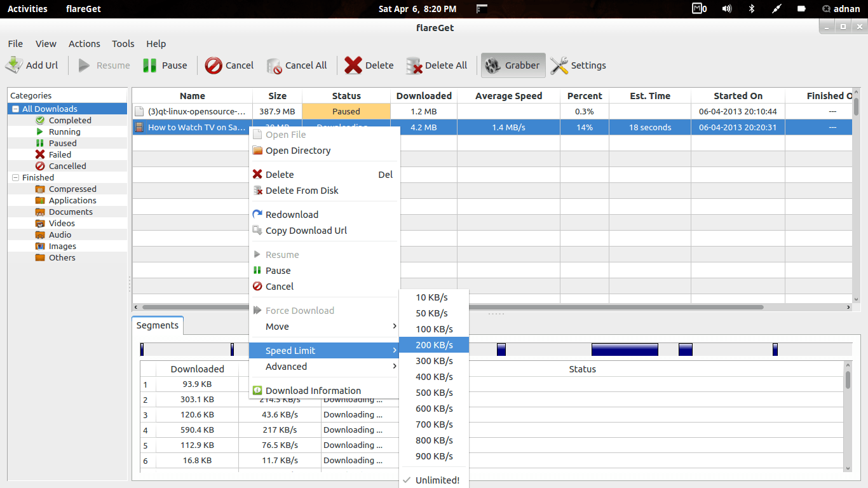Click the Delete All toolbar icon

pos(414,65)
